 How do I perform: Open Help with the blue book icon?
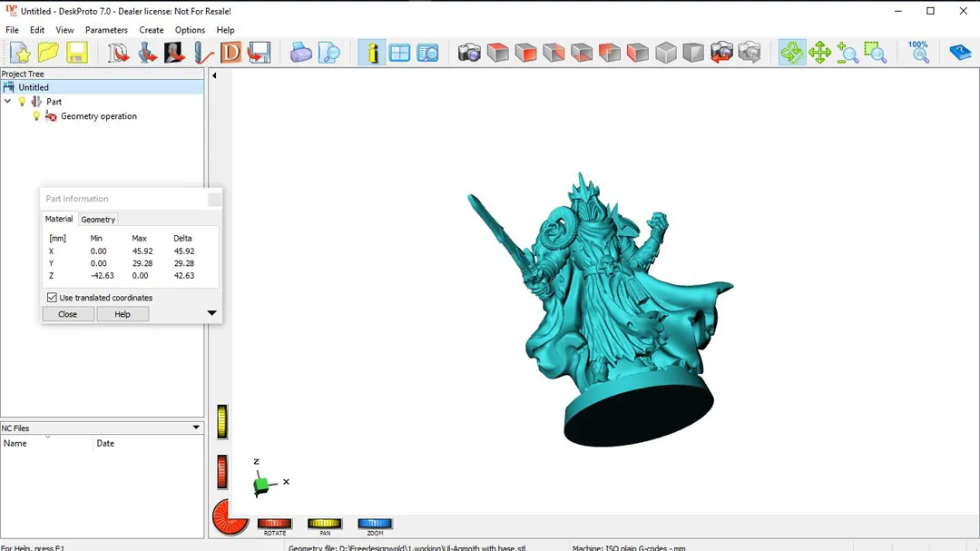pos(960,53)
